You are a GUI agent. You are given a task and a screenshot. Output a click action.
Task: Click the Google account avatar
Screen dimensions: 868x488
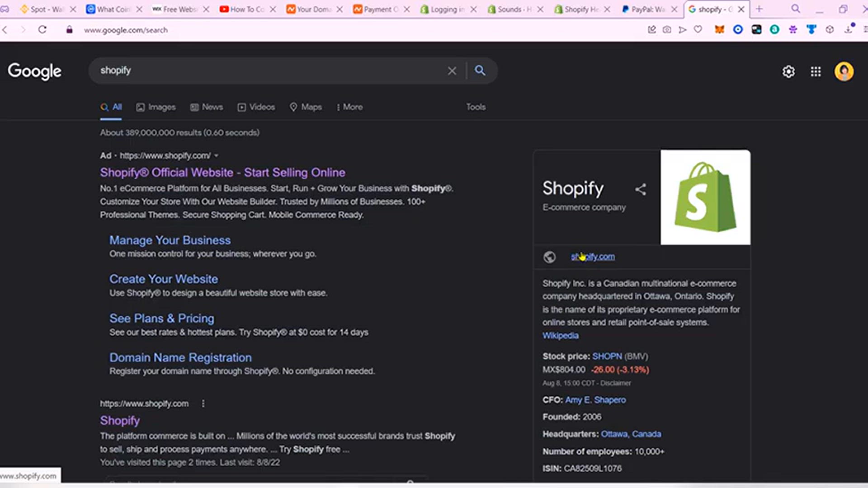pos(844,71)
